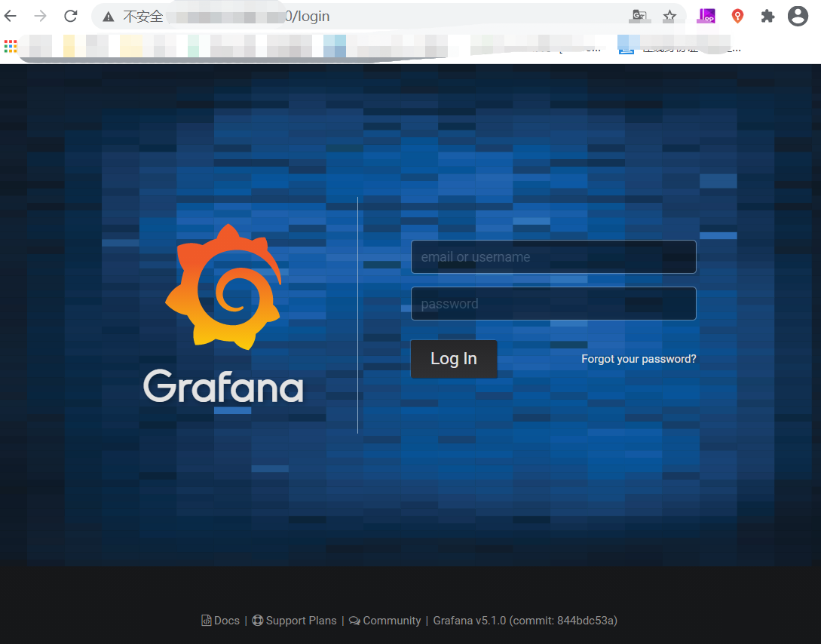Click the Grafana wordmark text
821x644 pixels.
[x=224, y=386]
